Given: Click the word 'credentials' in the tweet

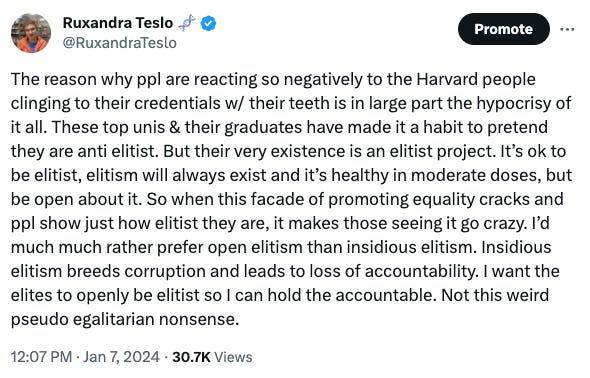Looking at the screenshot, I should click(x=177, y=103).
